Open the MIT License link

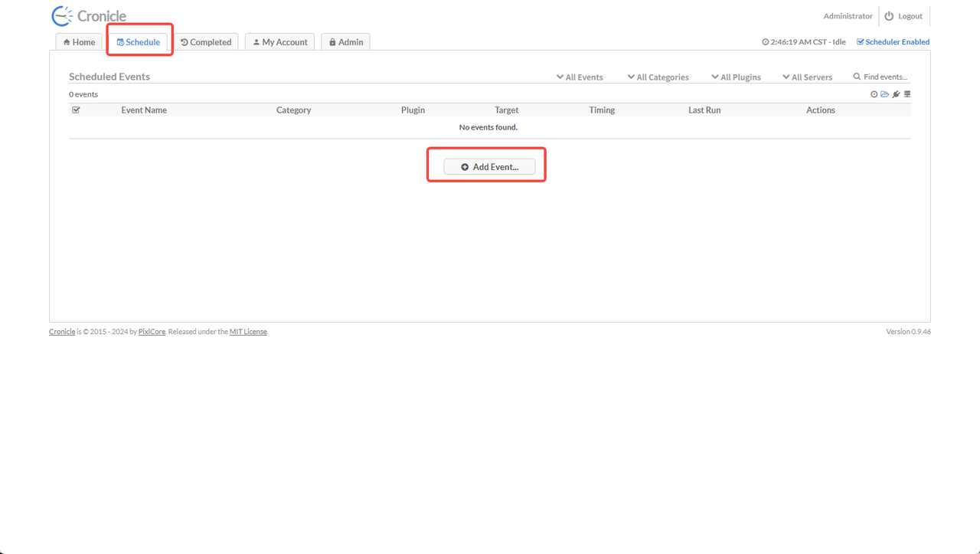pyautogui.click(x=248, y=332)
